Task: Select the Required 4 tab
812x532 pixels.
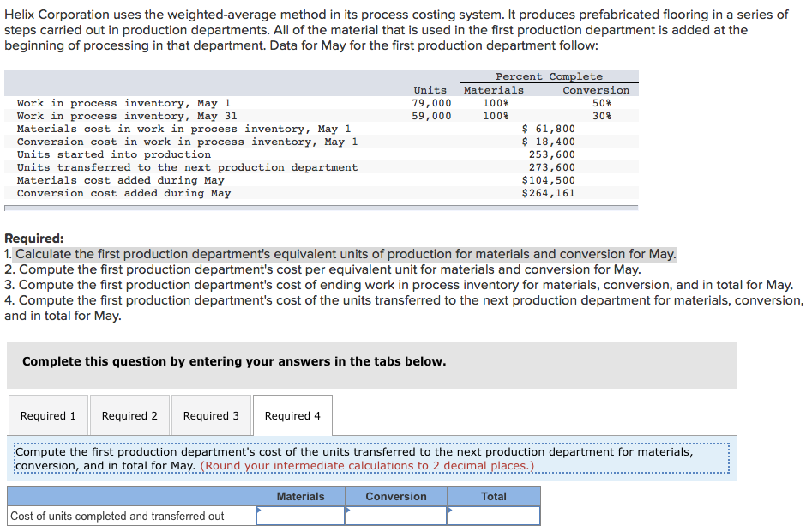Action: coord(292,415)
